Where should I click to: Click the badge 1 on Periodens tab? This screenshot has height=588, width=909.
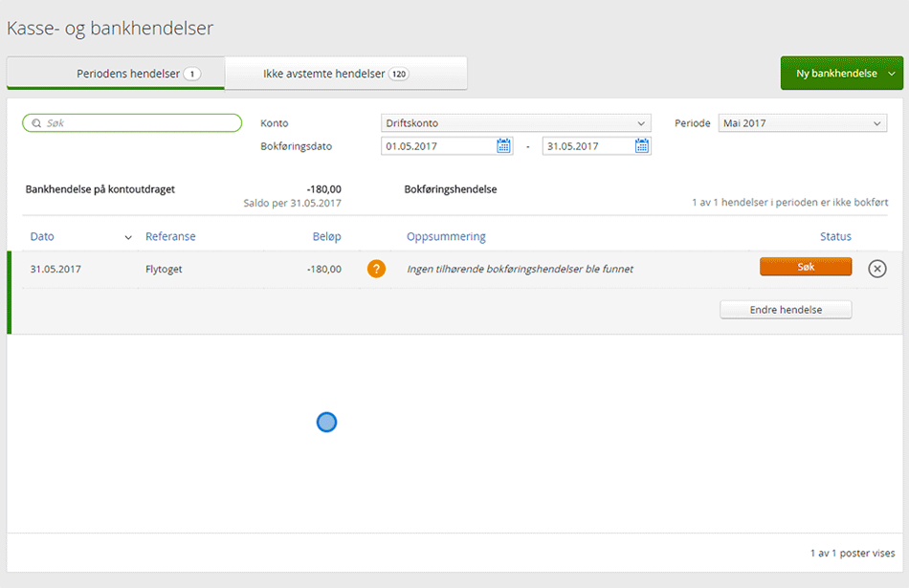click(192, 74)
